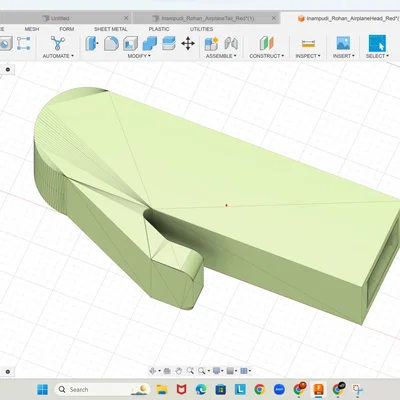Click the Zoom Window/Fit icon
This screenshot has height=400, width=400.
tap(201, 371)
